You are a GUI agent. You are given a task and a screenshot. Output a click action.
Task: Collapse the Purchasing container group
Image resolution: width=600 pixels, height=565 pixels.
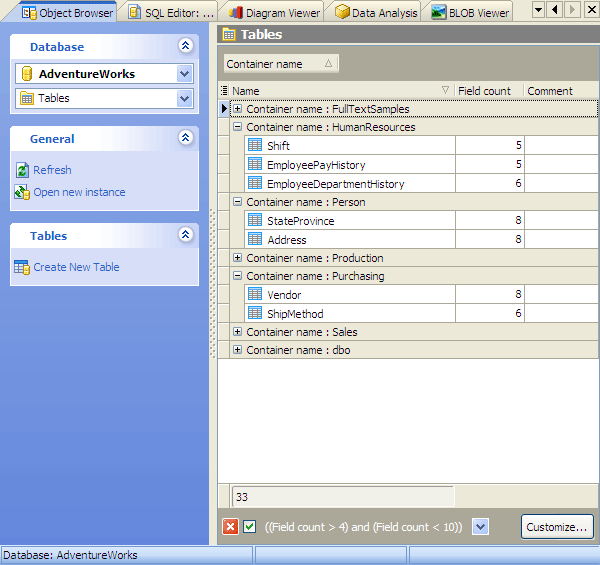[238, 276]
